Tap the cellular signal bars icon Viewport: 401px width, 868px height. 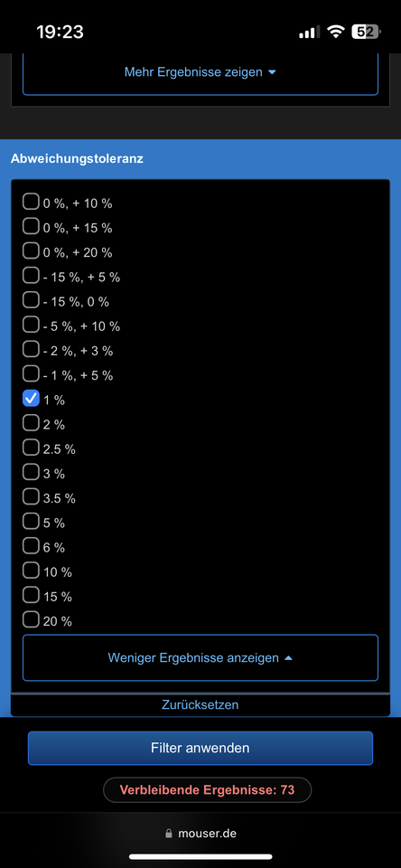click(x=309, y=33)
